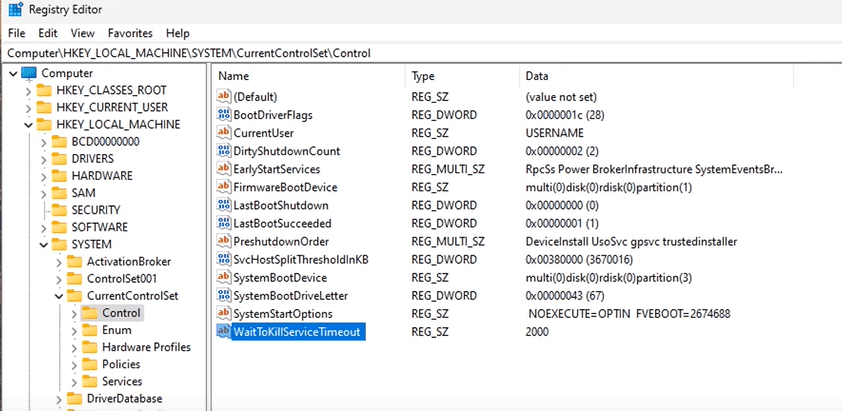This screenshot has height=411, width=842.
Task: Click the Computer icon in tree root
Action: click(28, 73)
